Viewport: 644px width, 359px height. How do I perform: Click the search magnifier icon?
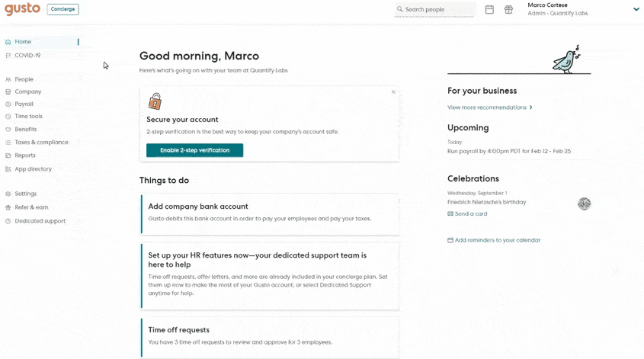[399, 9]
